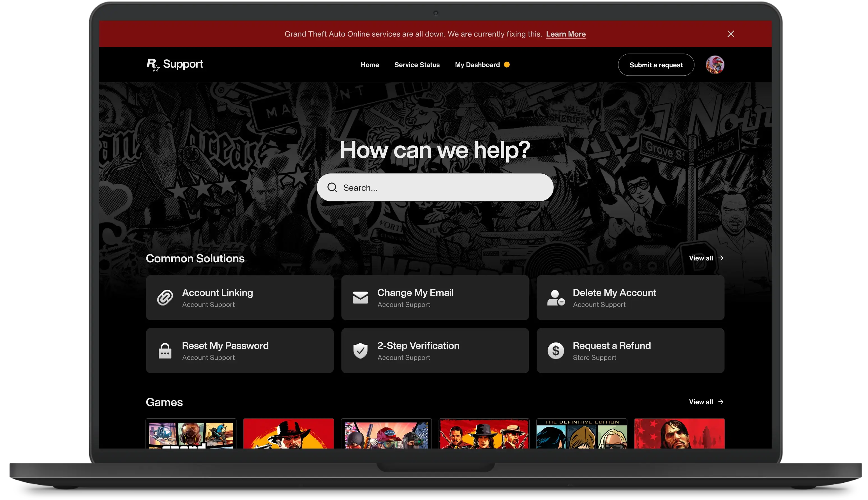
Task: Dismiss the red alert banner
Action: tap(731, 34)
